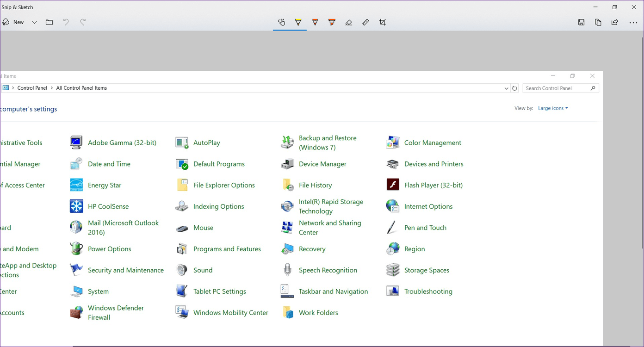Click the Device Manager icon
The height and width of the screenshot is (347, 644).
click(287, 164)
